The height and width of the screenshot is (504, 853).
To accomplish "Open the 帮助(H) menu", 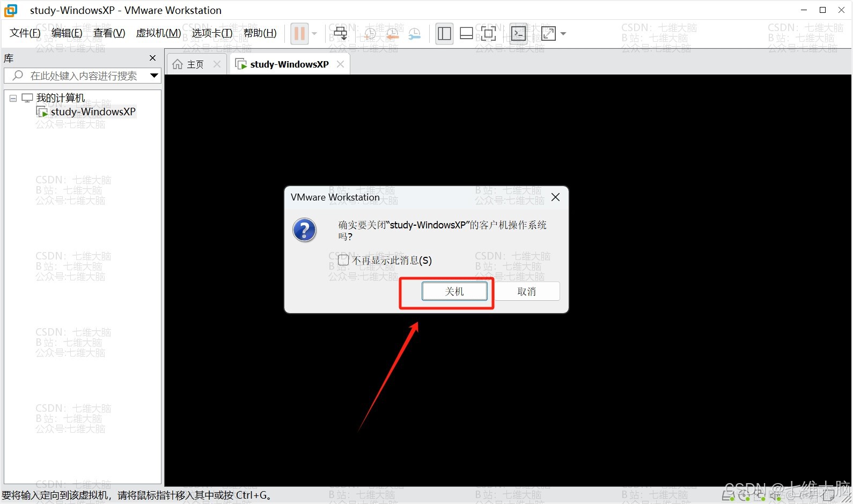I will point(260,33).
